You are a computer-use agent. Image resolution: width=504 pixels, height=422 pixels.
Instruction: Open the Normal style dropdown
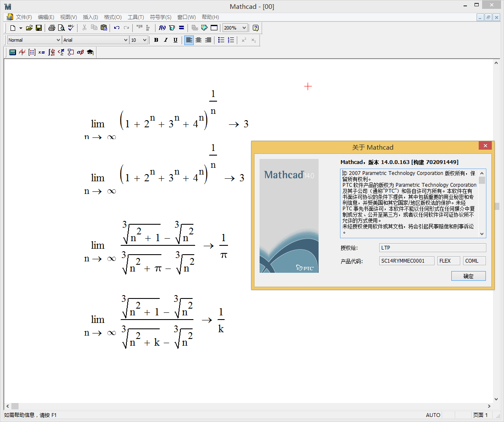pyautogui.click(x=58, y=40)
